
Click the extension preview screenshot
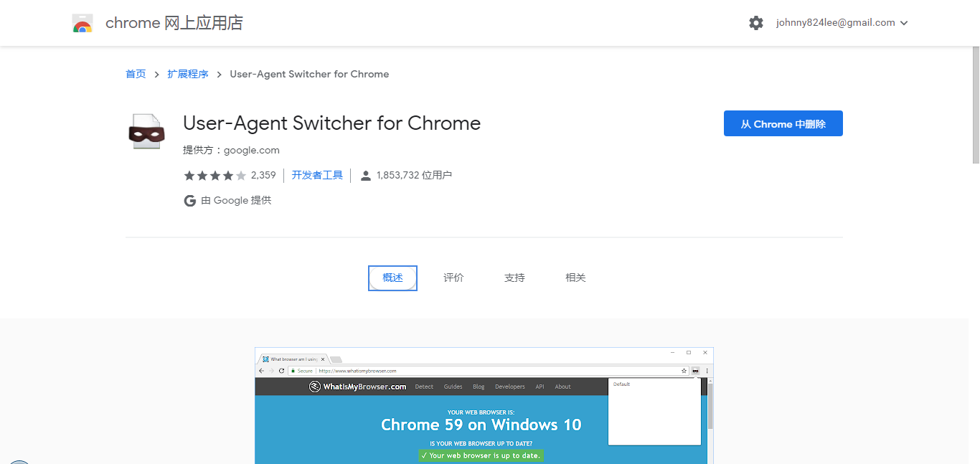tap(484, 406)
